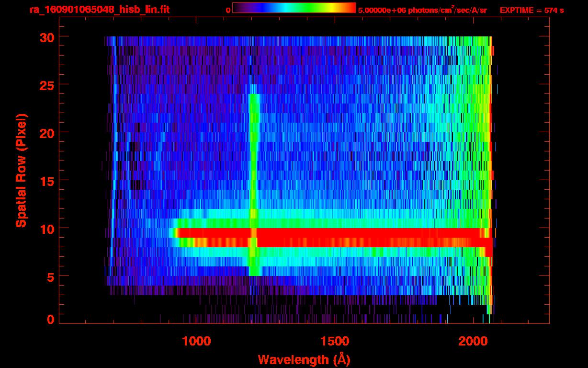
Task: Click the 0 spatial row tick label
Action: (x=51, y=319)
